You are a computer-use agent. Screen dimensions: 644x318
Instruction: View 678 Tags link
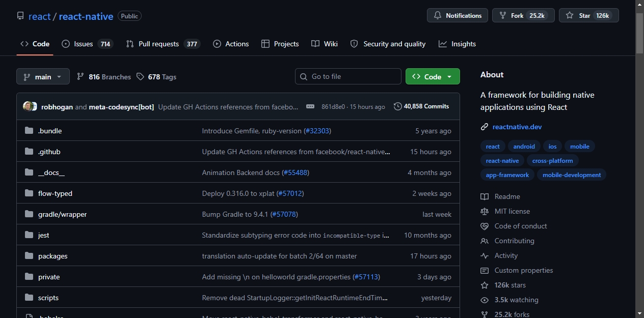[x=156, y=77]
